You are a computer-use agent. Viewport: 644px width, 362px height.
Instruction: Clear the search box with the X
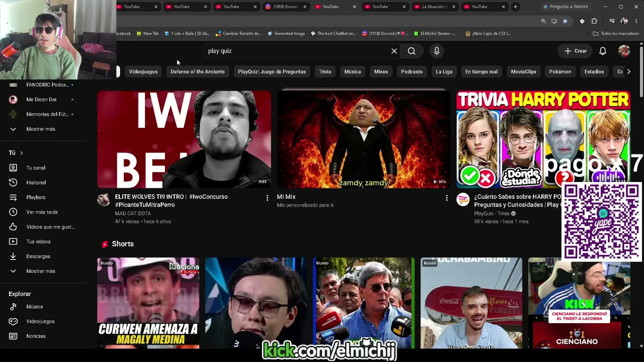click(x=394, y=51)
